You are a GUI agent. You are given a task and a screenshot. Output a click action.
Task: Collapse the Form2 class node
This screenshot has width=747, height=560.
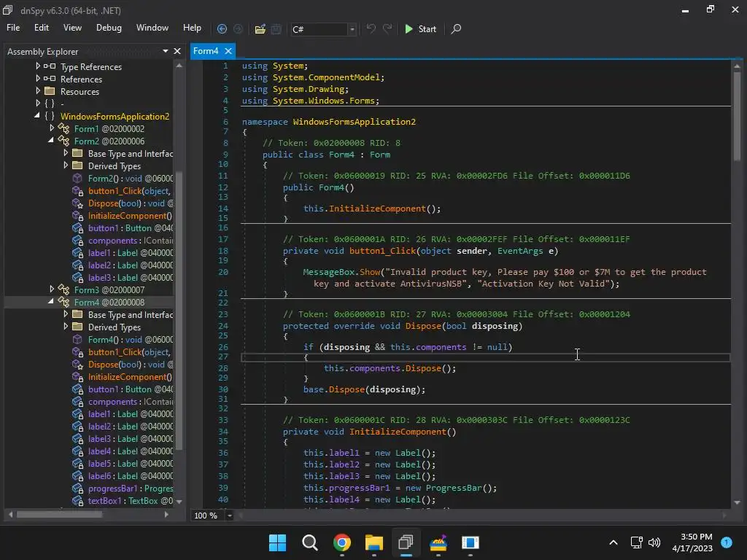click(x=51, y=140)
